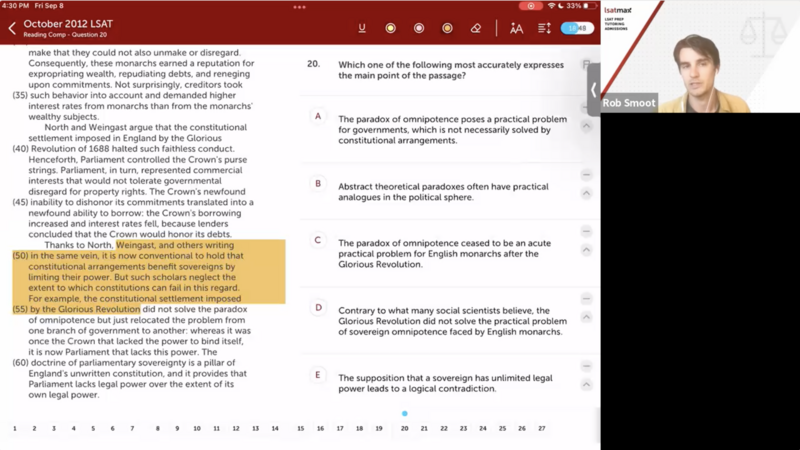
Task: Collapse answer D with its chevron
Action: [x=587, y=319]
